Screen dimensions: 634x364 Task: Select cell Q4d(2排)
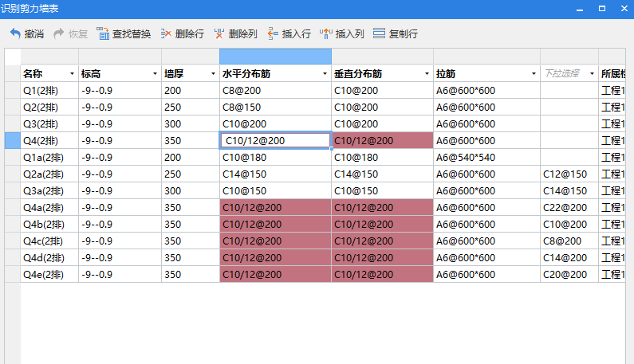(49, 258)
